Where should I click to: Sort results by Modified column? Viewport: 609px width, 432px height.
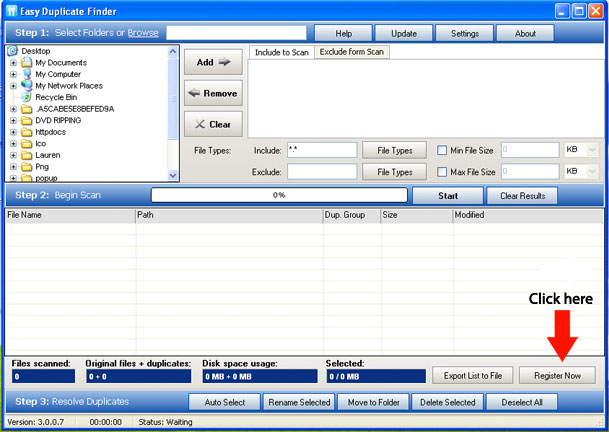point(528,215)
